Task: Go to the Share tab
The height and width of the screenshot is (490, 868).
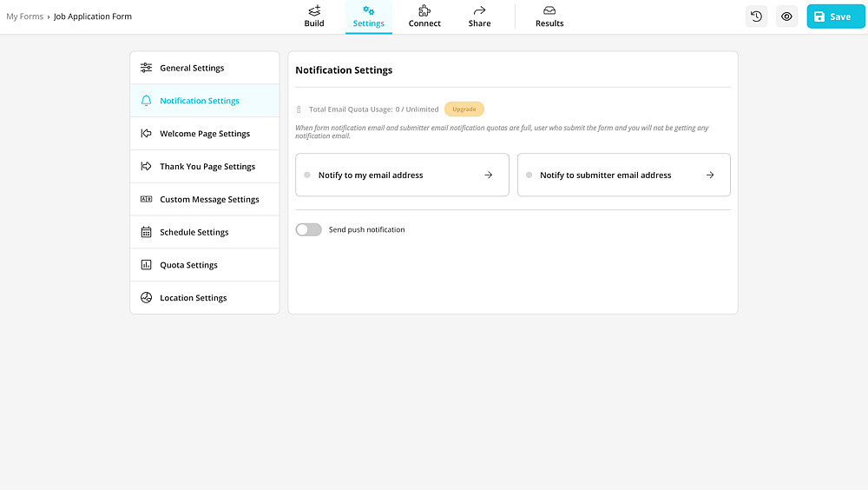Action: pyautogui.click(x=479, y=17)
